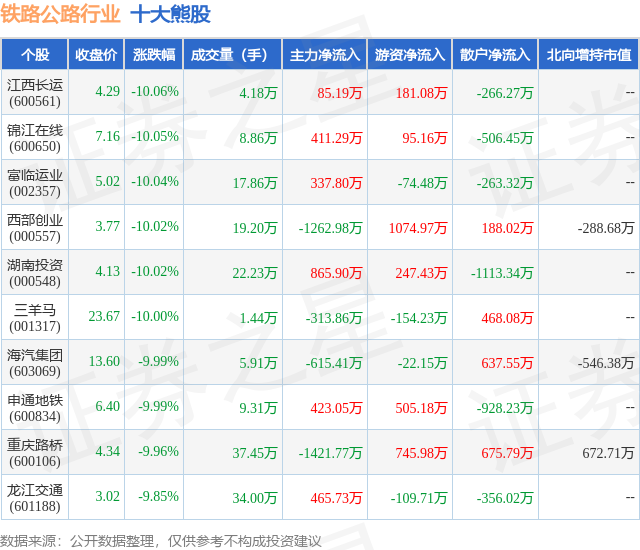Click main inflow value 85.19万
This screenshot has height=550, width=640.
pyautogui.click(x=340, y=93)
